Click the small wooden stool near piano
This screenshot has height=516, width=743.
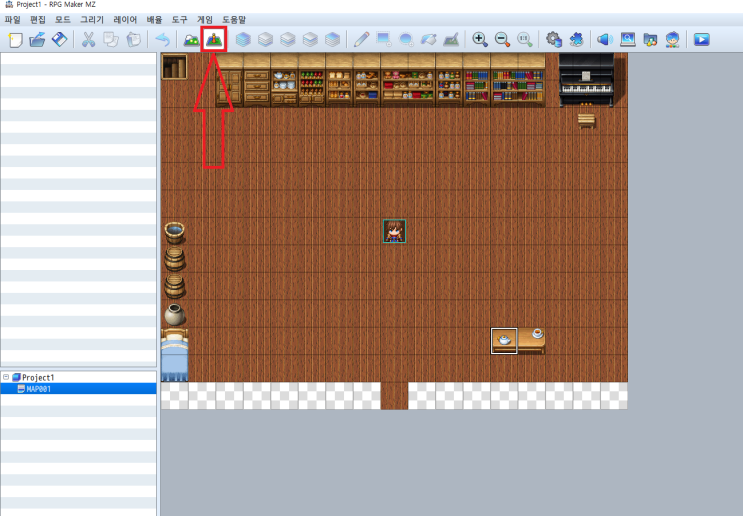pyautogui.click(x=586, y=120)
